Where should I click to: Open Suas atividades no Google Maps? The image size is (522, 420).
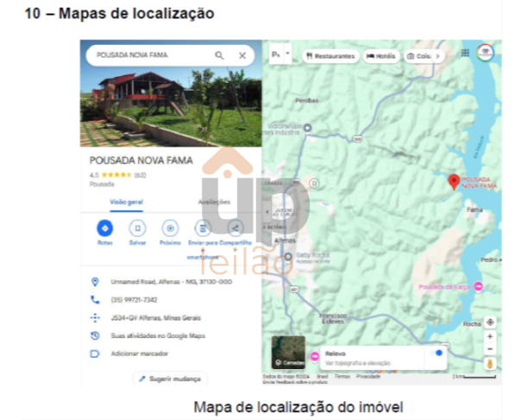158,335
